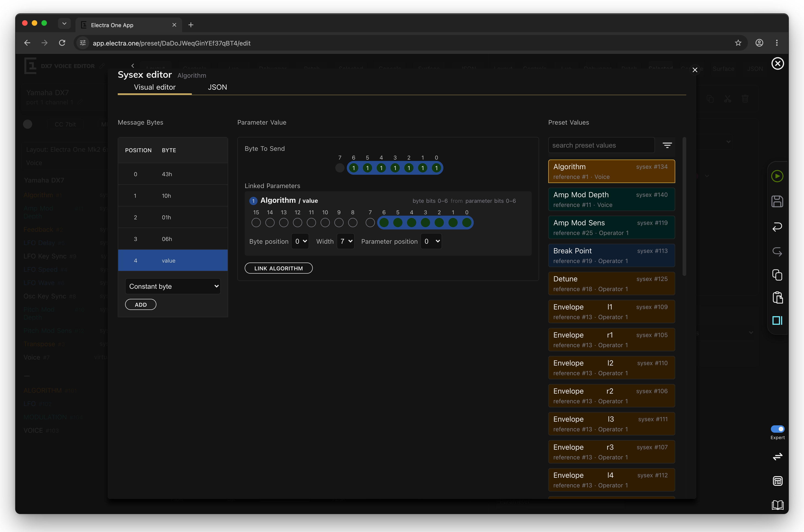Go back in browser history

point(27,43)
